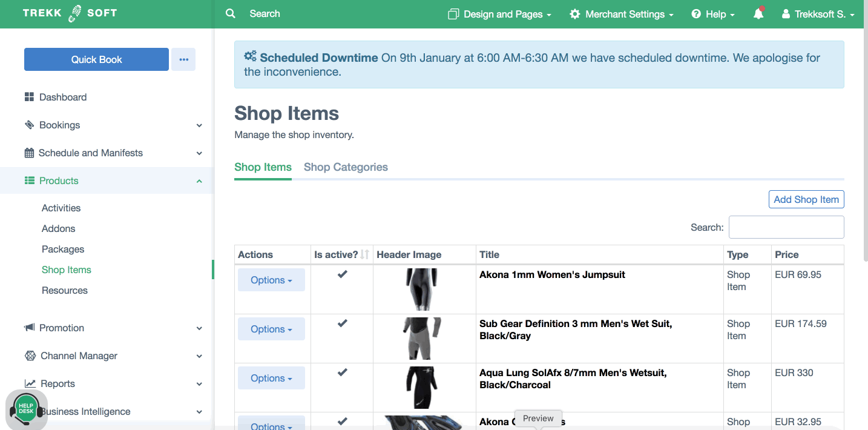The width and height of the screenshot is (868, 430).
Task: Switch to Shop Categories tab
Action: pyautogui.click(x=346, y=167)
